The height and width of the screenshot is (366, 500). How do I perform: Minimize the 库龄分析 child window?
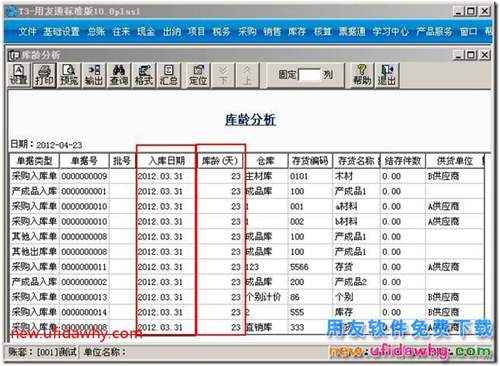[459, 55]
